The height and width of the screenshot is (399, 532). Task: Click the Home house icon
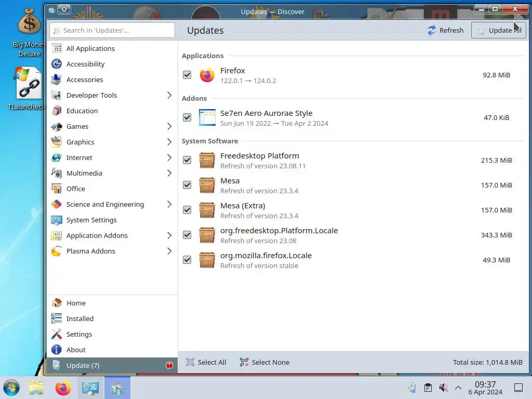click(56, 303)
